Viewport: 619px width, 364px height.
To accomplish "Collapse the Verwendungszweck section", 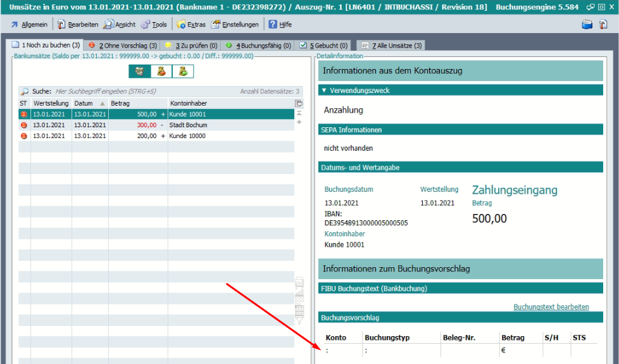I will pos(324,91).
